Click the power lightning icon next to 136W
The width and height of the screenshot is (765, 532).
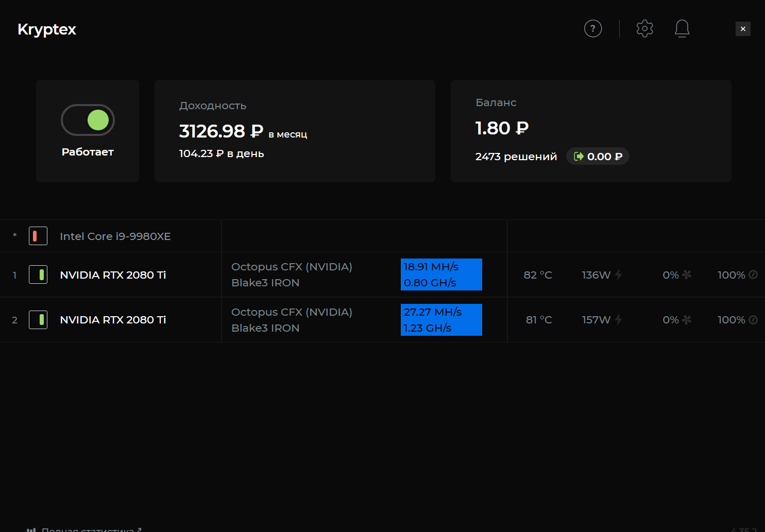point(618,275)
